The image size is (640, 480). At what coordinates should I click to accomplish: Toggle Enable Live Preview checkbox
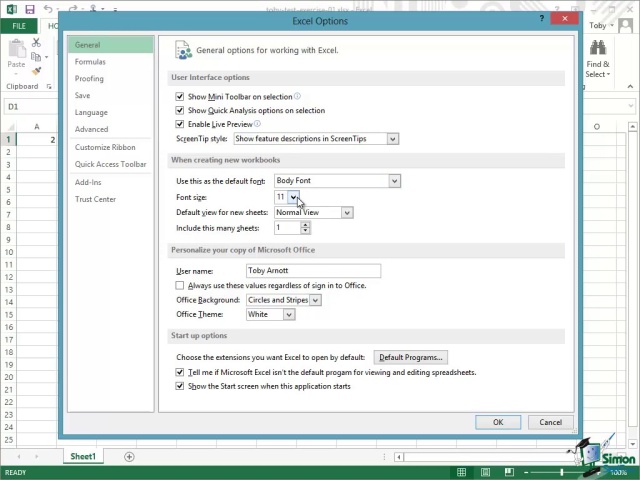[180, 124]
